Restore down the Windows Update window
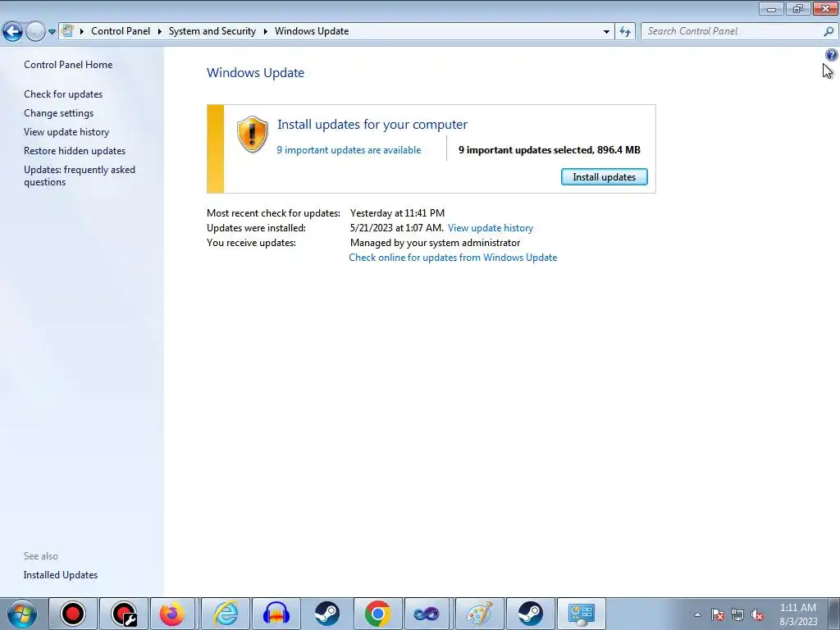 (x=798, y=8)
